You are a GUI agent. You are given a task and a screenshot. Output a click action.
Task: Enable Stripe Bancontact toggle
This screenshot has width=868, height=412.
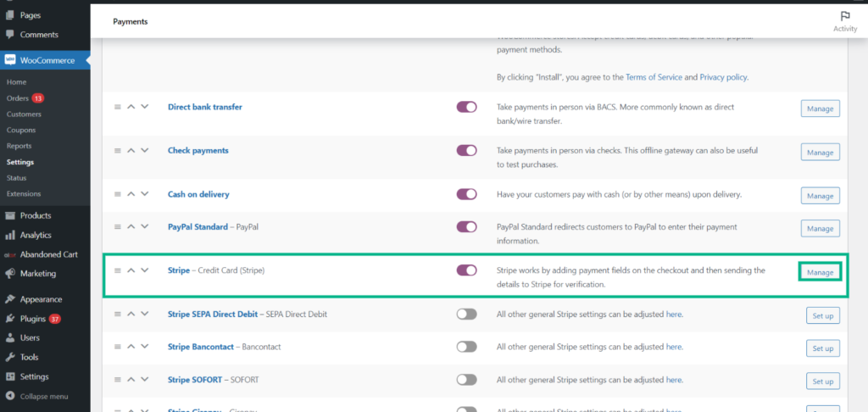[467, 347]
